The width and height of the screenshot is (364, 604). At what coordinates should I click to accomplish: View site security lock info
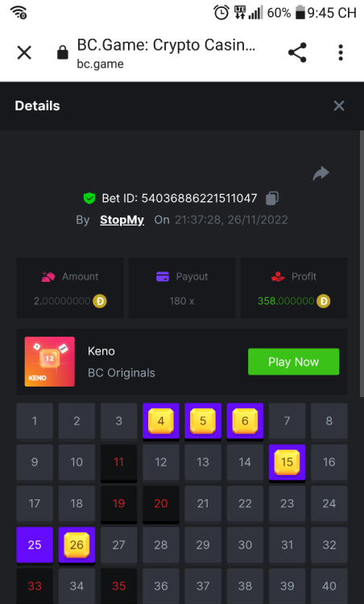point(62,52)
